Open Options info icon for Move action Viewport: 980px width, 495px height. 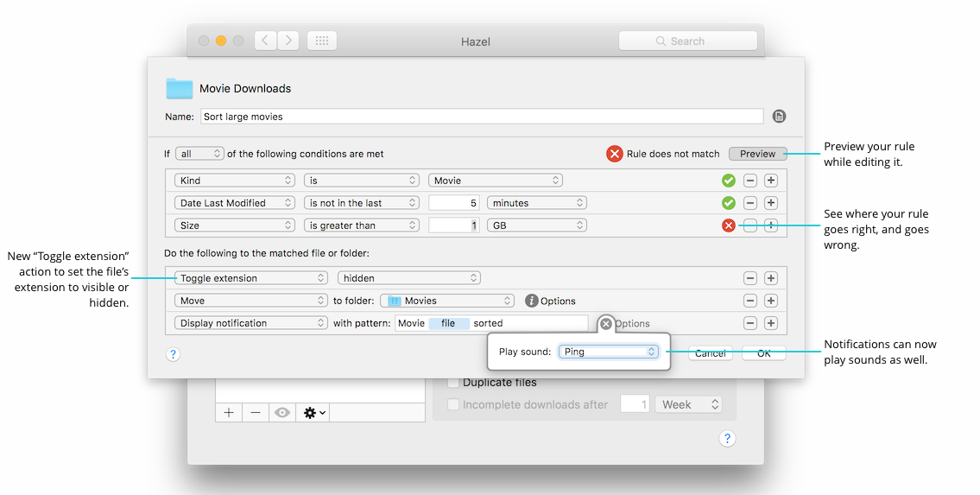pos(531,301)
